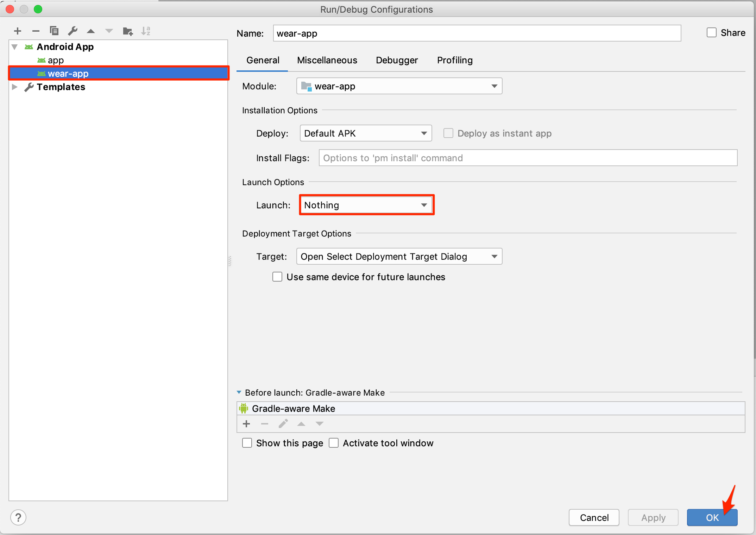This screenshot has width=756, height=535.
Task: Open the Deploy Default APK dropdown
Action: coord(365,133)
